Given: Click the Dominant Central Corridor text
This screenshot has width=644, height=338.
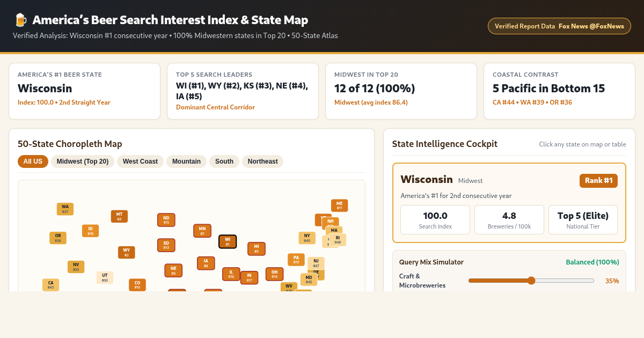Looking at the screenshot, I should coord(215,107).
